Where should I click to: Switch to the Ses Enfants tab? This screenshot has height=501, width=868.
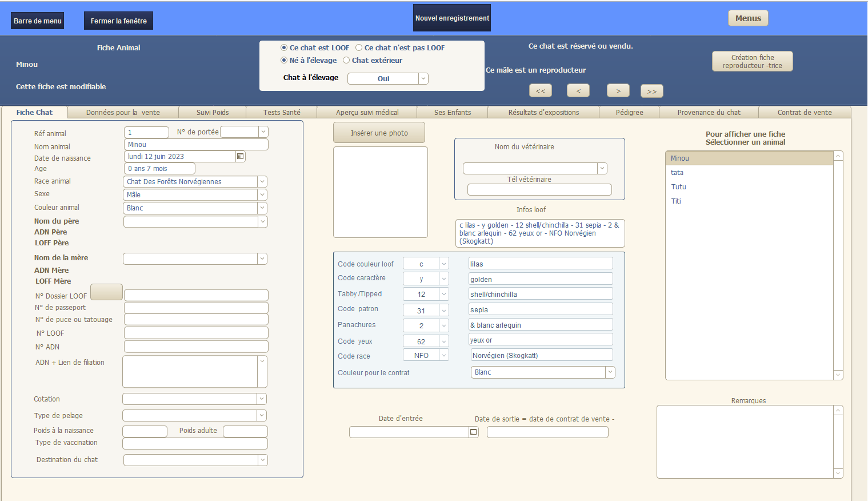click(452, 112)
